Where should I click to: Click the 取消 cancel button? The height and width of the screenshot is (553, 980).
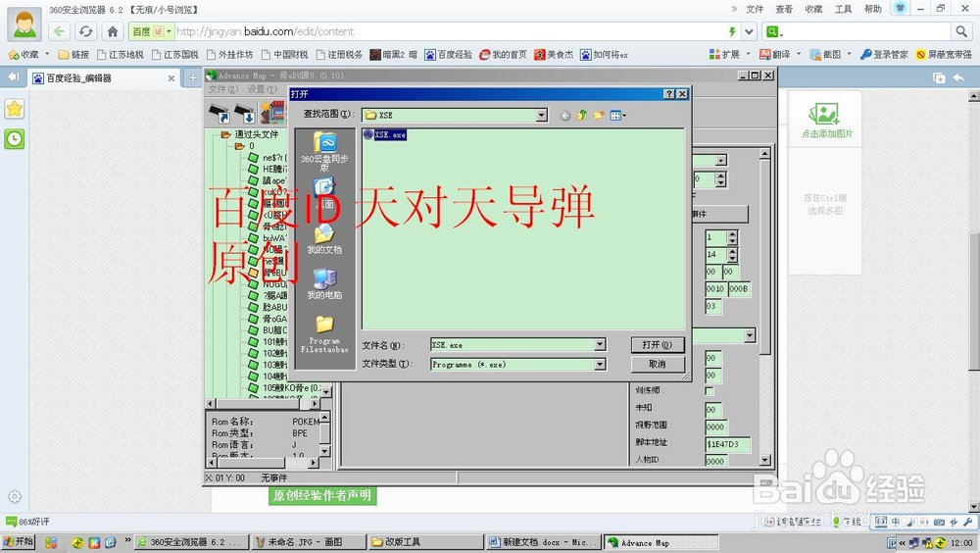coord(658,364)
